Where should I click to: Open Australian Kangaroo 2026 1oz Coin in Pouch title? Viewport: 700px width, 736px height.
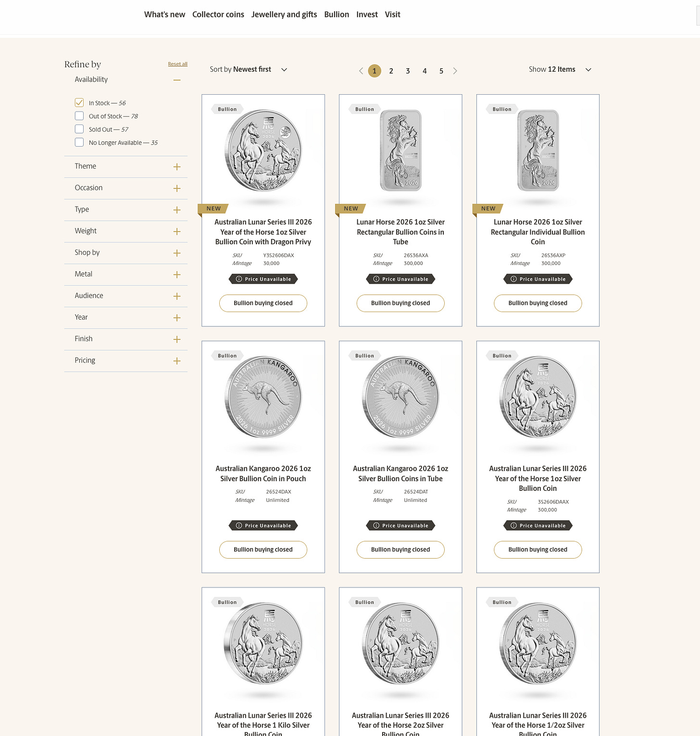263,474
